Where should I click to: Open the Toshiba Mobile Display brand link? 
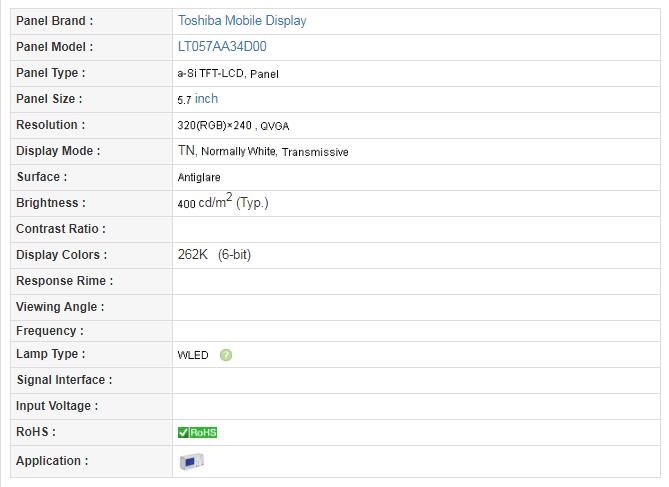coord(242,21)
